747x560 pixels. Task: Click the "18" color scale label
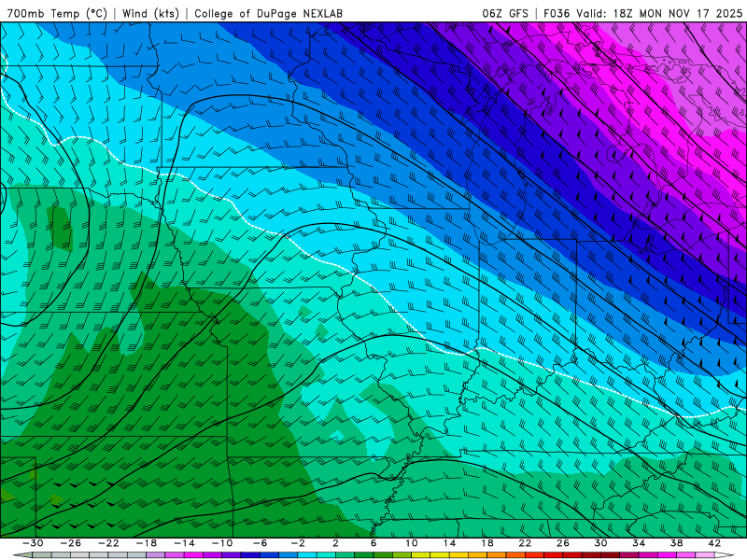(487, 543)
